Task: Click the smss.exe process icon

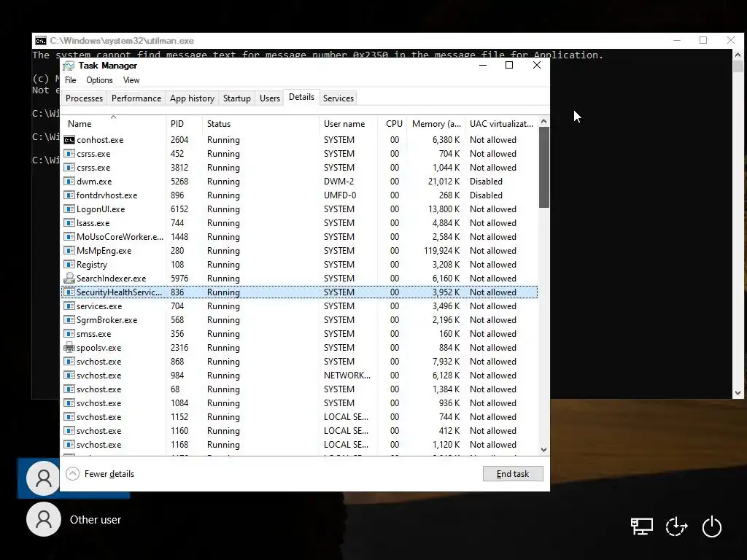Action: click(x=69, y=334)
